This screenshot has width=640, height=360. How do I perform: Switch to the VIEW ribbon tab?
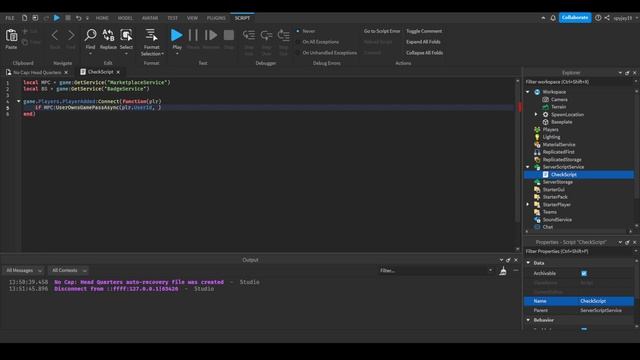point(192,18)
